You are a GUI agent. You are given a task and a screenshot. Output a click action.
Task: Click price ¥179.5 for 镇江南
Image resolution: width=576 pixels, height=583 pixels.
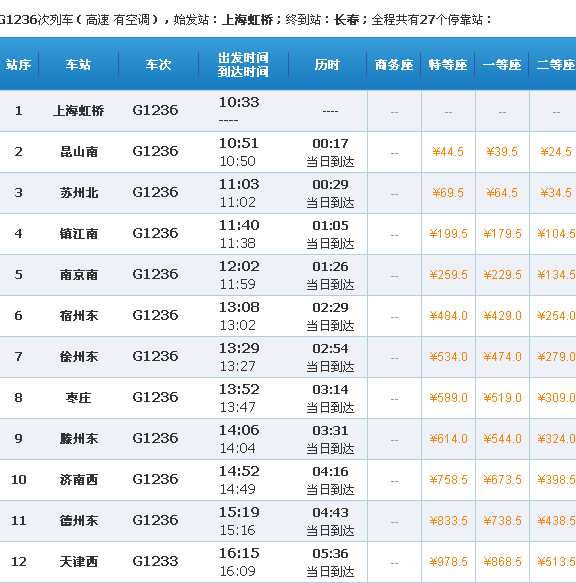502,233
